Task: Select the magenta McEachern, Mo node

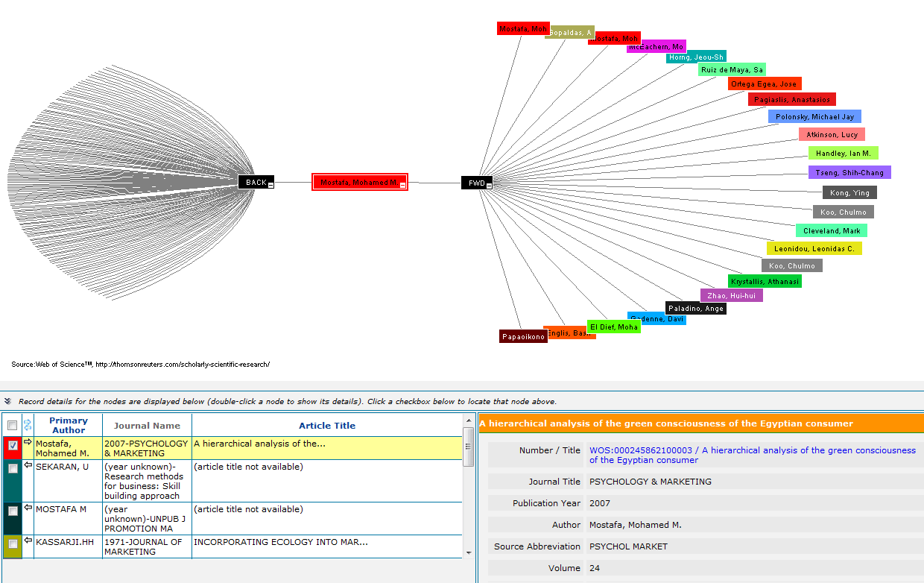Action: (656, 46)
